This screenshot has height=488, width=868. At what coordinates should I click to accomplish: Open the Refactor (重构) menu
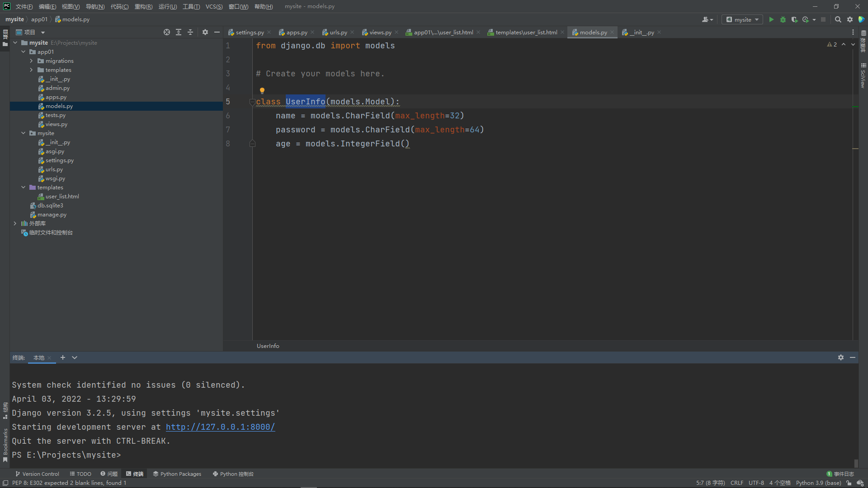(x=143, y=6)
